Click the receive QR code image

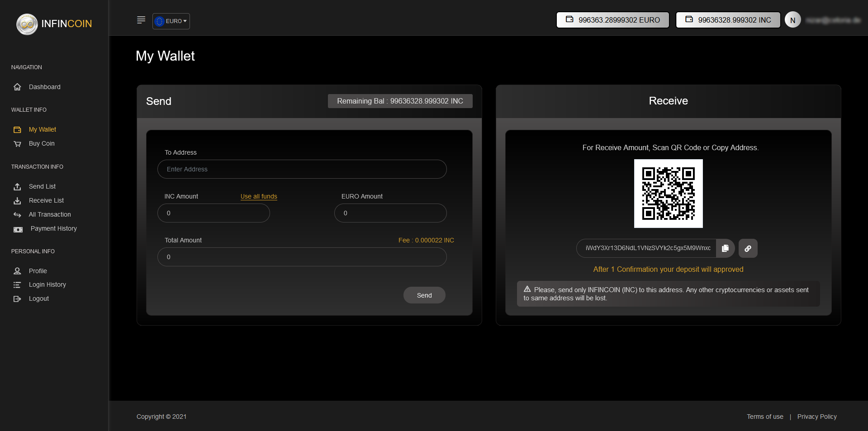pos(668,194)
